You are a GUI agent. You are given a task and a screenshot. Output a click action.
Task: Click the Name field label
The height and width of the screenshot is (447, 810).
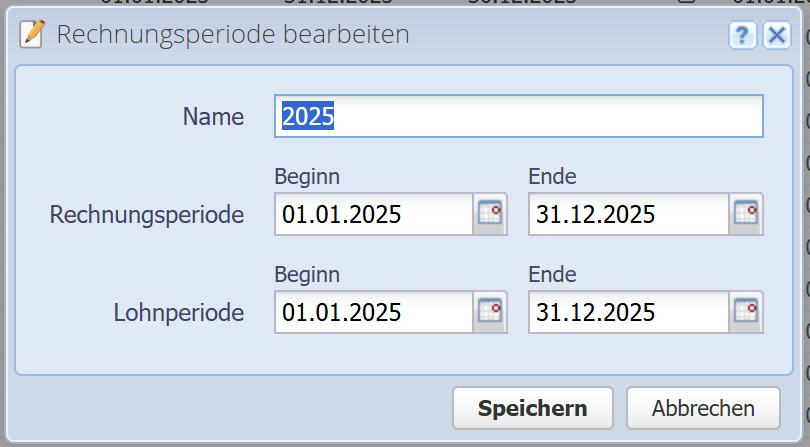(213, 117)
